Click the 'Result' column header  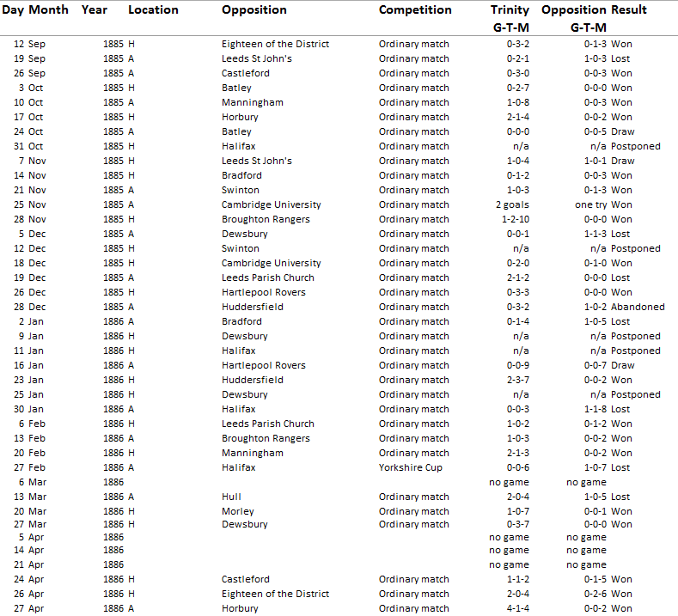(628, 10)
